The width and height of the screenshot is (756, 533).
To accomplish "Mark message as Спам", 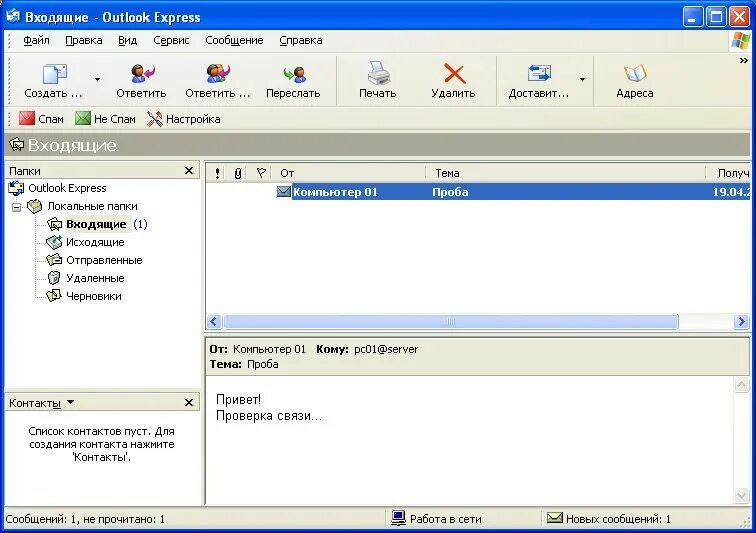I will [x=41, y=119].
